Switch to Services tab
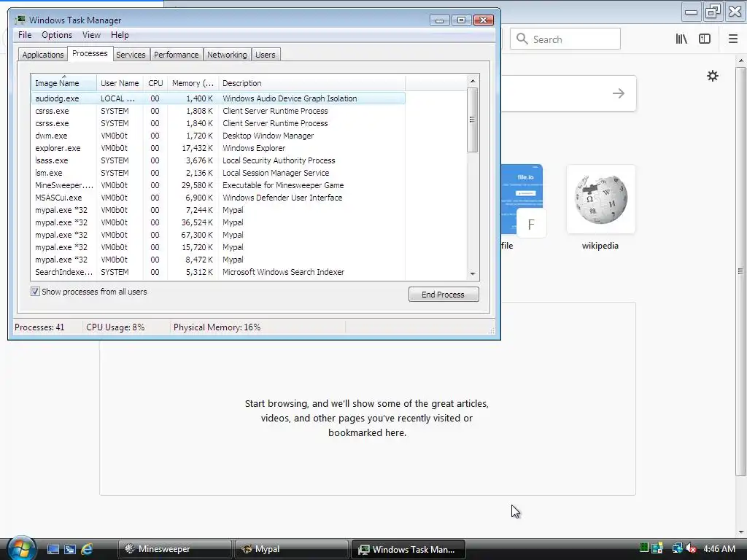This screenshot has height=560, width=747. tap(131, 55)
